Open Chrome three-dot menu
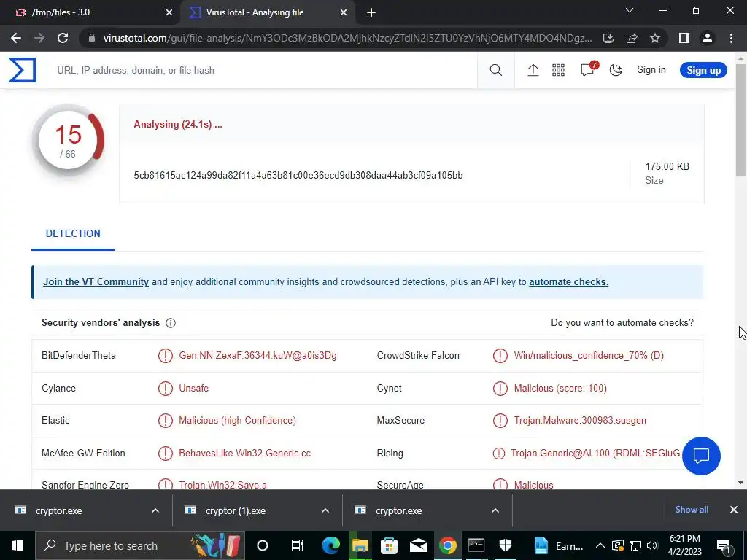747x560 pixels. click(x=731, y=38)
